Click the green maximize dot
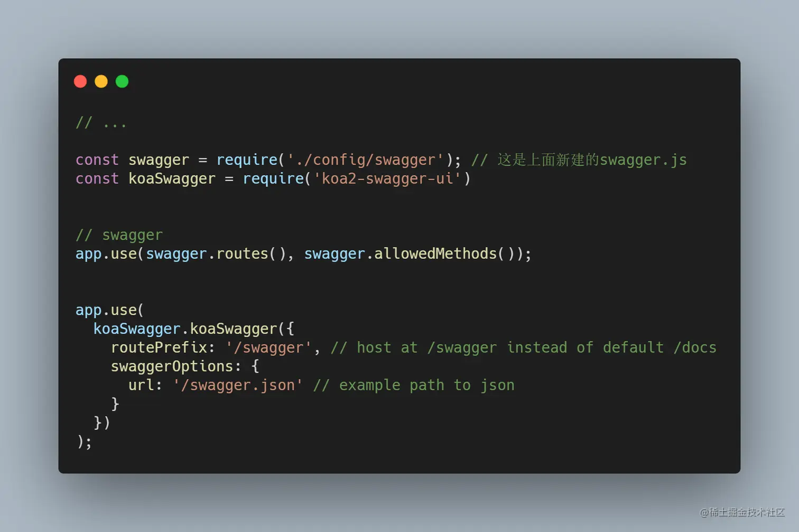 tap(122, 81)
